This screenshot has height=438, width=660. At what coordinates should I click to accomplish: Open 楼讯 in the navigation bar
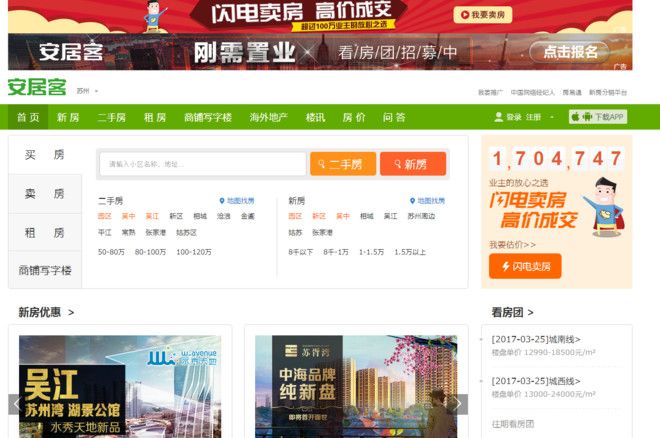pos(315,117)
